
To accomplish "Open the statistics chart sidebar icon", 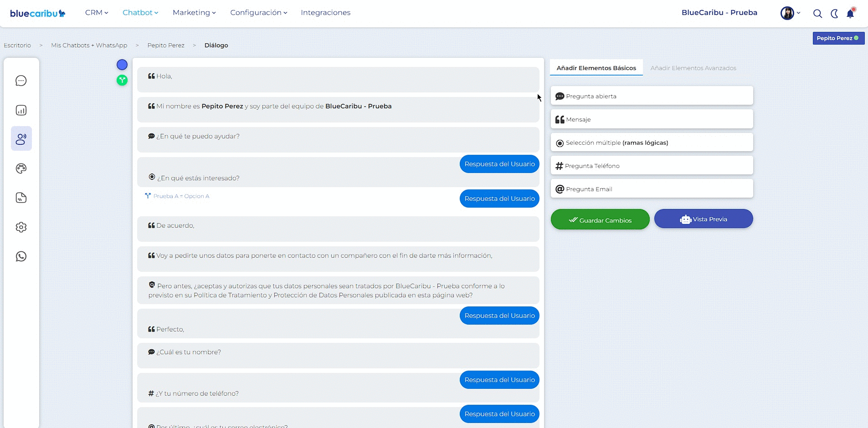I will [21, 110].
